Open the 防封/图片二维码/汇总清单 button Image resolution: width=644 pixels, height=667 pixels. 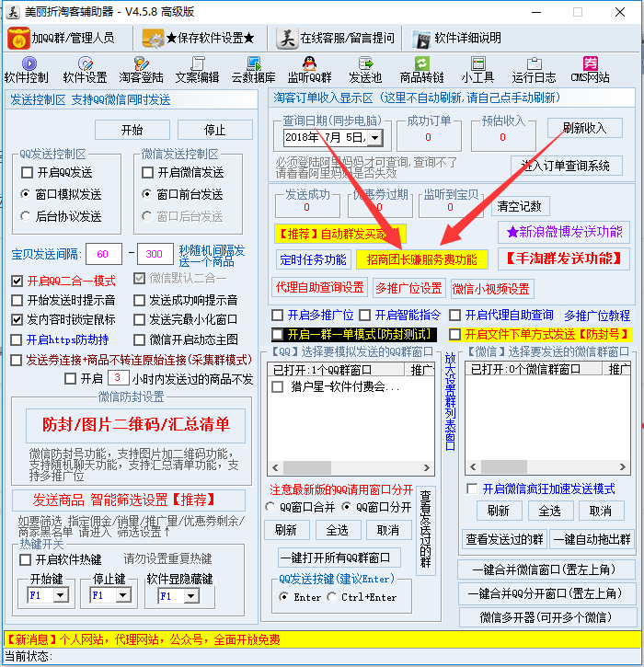coord(135,425)
